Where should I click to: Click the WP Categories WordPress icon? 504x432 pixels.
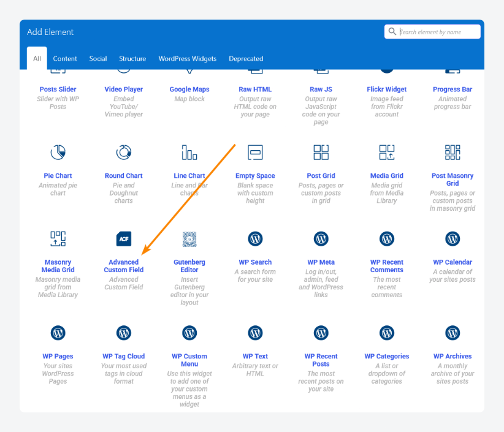pos(387,333)
